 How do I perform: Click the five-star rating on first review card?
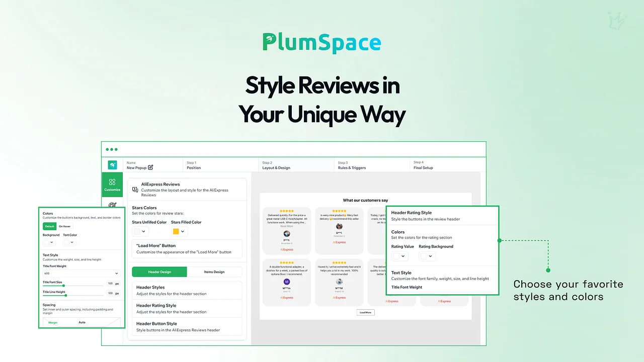click(287, 211)
